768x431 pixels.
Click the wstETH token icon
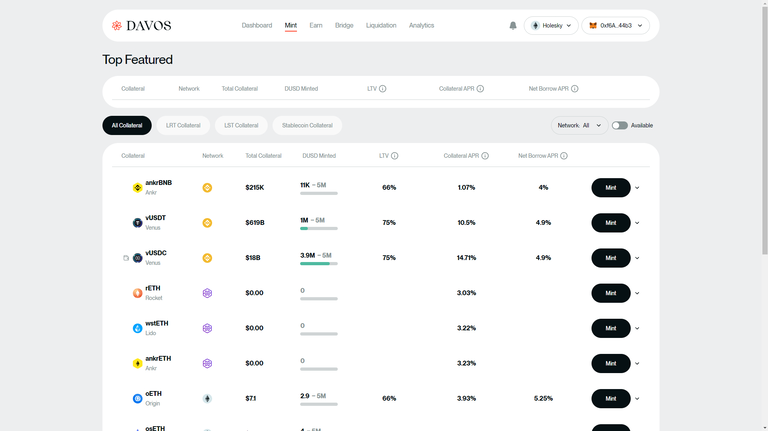tap(138, 328)
